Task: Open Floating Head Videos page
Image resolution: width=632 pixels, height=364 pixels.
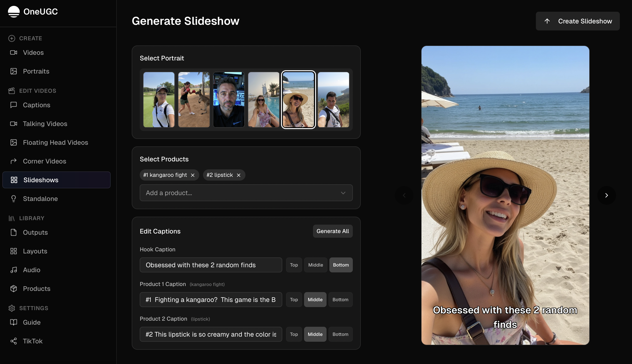Action: [55, 142]
